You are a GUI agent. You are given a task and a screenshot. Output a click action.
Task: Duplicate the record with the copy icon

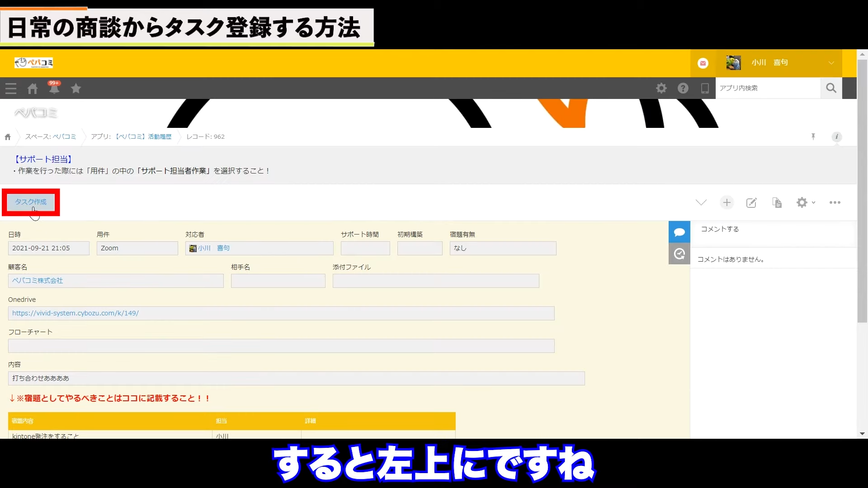[x=777, y=203]
